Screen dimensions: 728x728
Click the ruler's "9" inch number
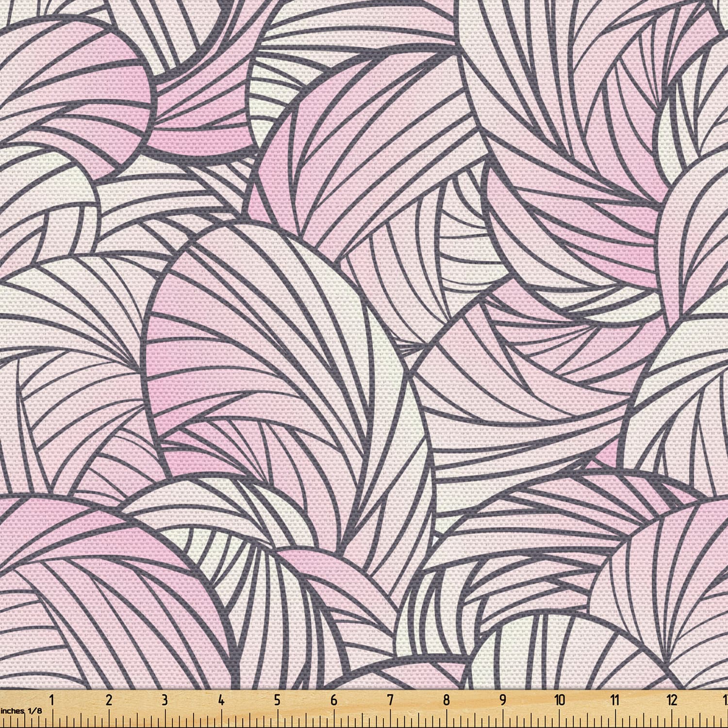coord(503,700)
